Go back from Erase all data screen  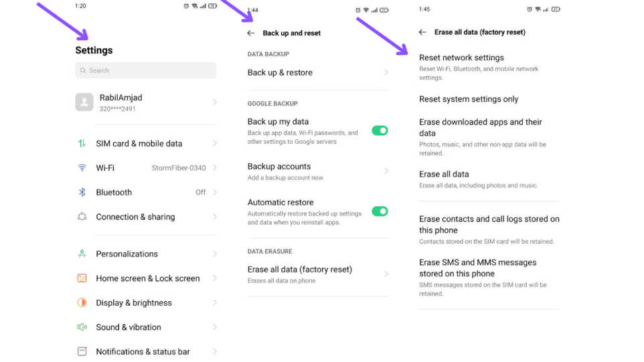(x=422, y=32)
